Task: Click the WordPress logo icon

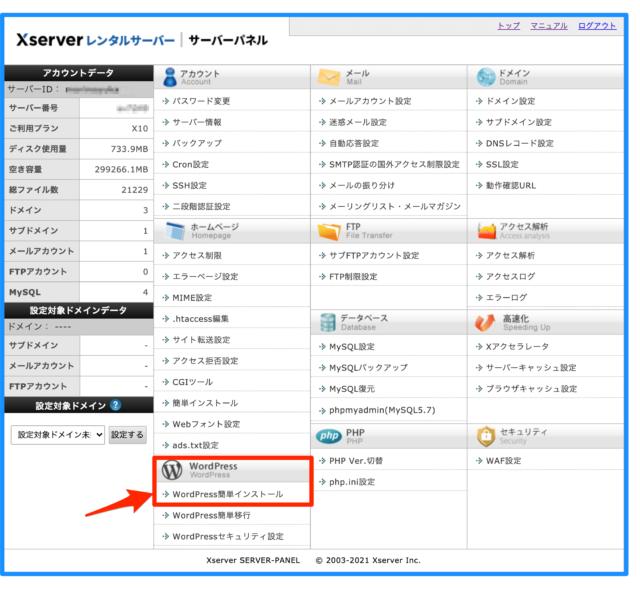Action: 172,470
